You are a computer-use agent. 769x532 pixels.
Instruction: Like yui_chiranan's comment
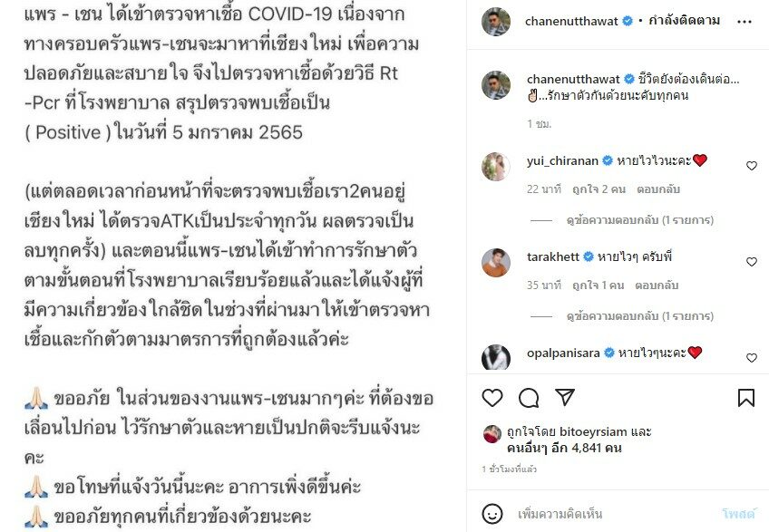pos(752,166)
